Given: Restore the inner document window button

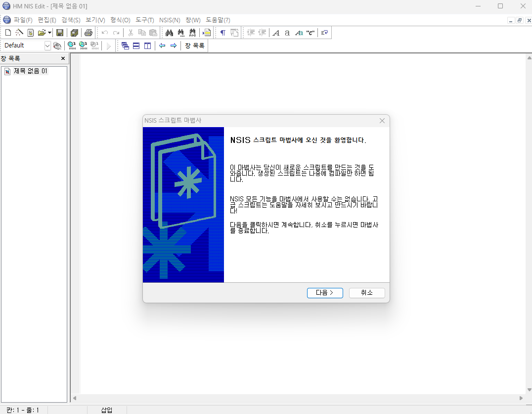Looking at the screenshot, I should click(x=520, y=20).
